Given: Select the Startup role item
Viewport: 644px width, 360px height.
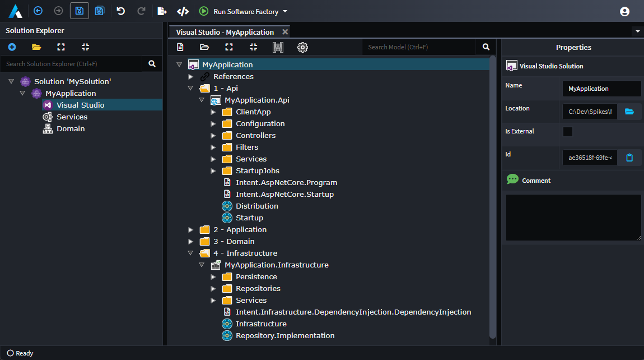Looking at the screenshot, I should [249, 218].
